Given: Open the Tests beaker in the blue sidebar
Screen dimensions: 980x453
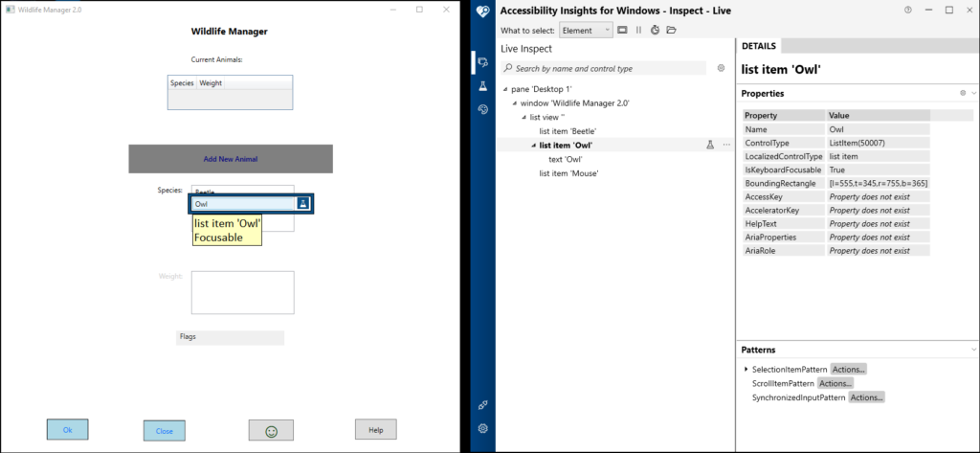Looking at the screenshot, I should coord(482,86).
